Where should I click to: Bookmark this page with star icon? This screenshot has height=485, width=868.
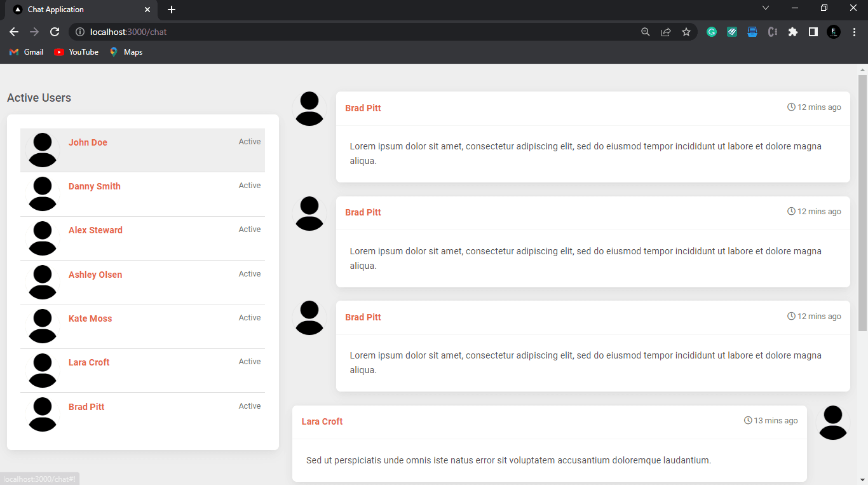click(686, 32)
